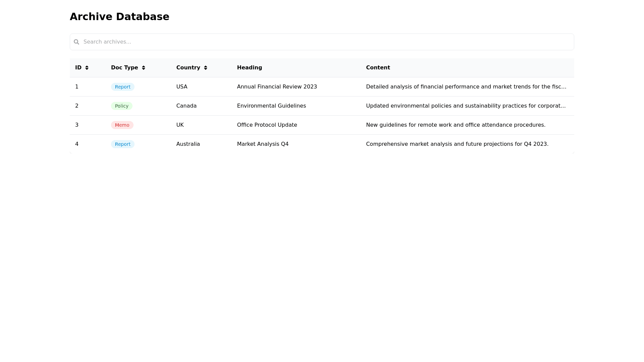Select Office Protocol Update row heading

coord(267,125)
